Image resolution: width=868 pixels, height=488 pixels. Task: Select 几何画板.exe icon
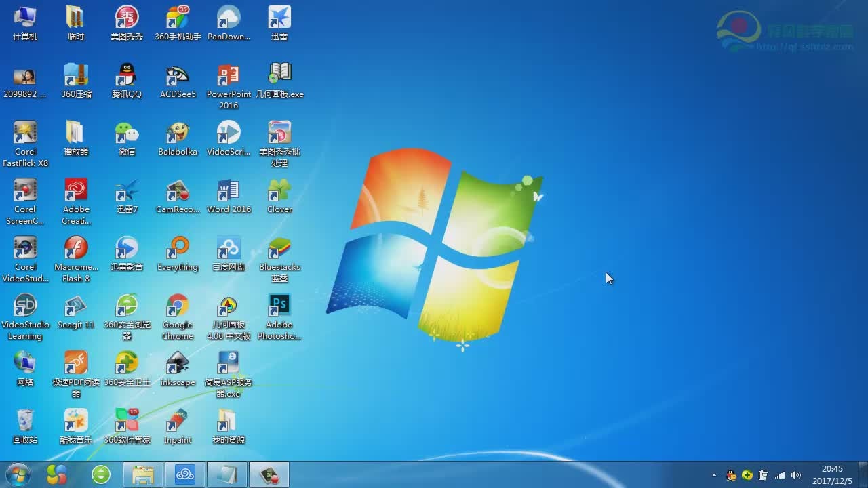pyautogui.click(x=279, y=81)
